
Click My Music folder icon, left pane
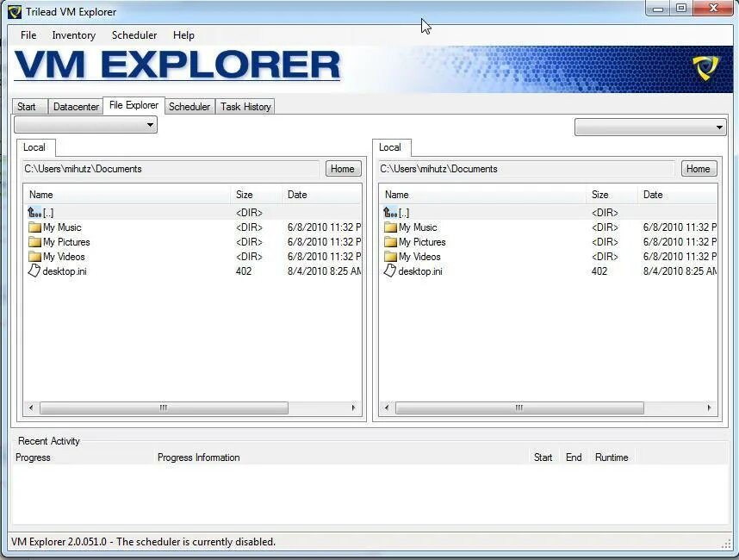34,227
